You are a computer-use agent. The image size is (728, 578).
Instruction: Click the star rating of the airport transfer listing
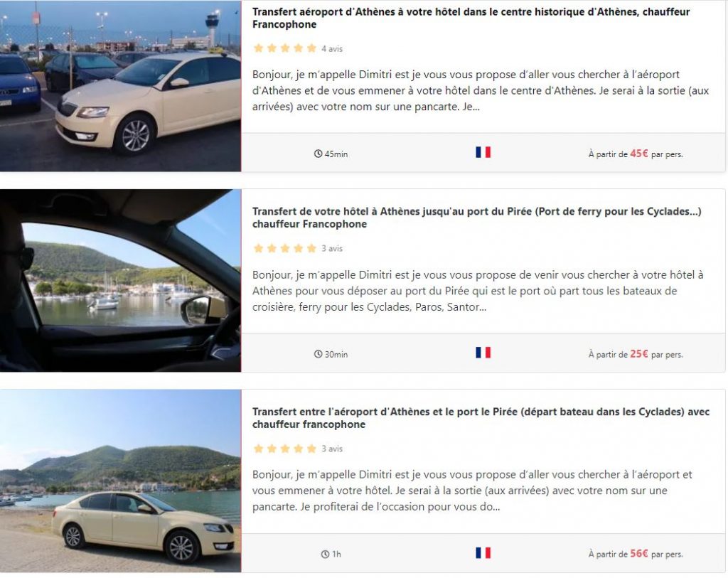click(283, 48)
